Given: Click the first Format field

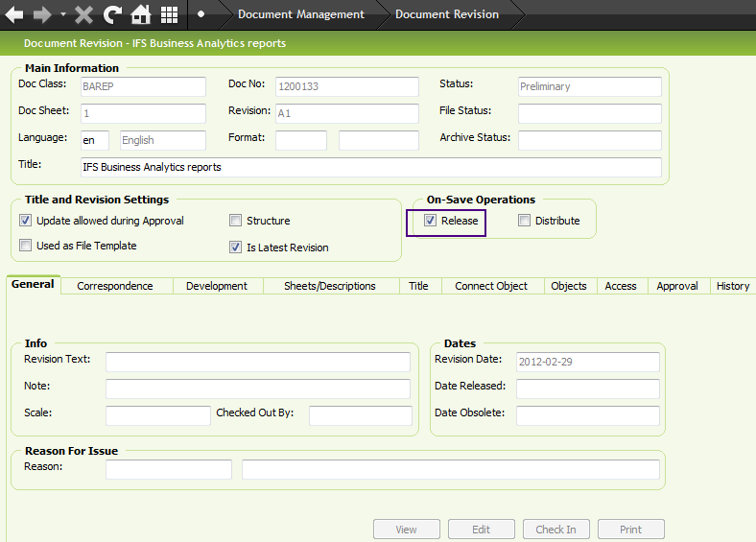Looking at the screenshot, I should click(x=301, y=140).
